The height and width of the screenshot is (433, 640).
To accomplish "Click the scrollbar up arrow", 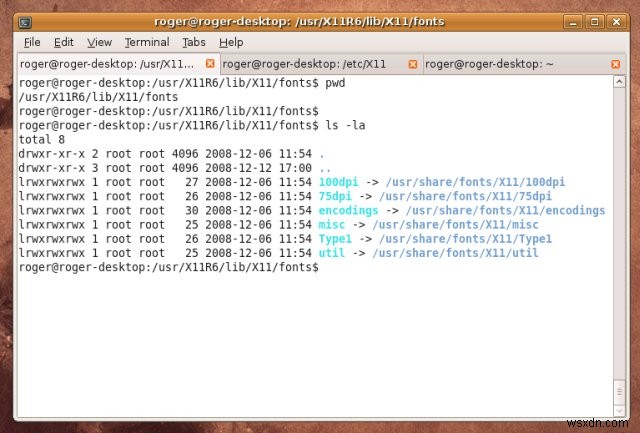I will [x=619, y=82].
